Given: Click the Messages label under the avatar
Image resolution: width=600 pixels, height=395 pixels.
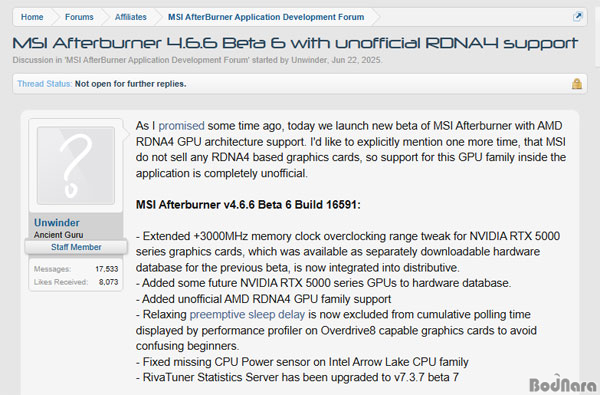Looking at the screenshot, I should click(52, 269).
